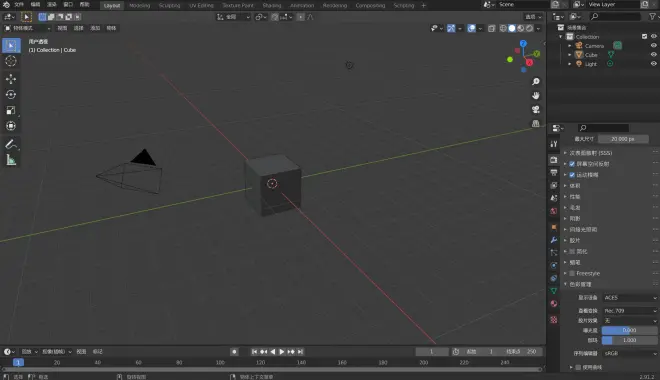Viewport: 660px width, 380px height.
Task: Select the Rotate tool
Action: 11,94
